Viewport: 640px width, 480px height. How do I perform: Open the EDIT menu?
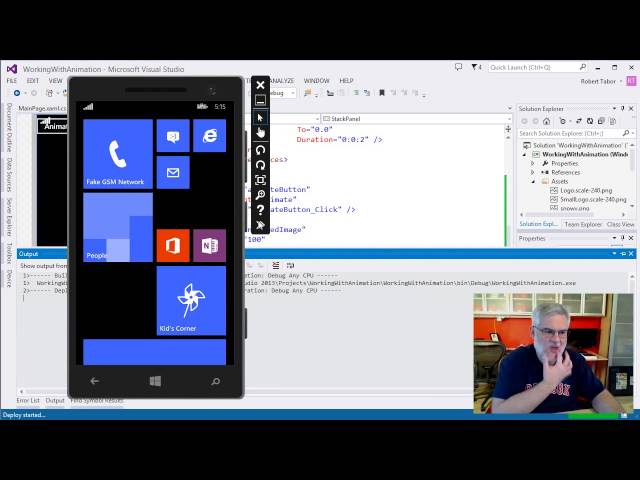[x=33, y=81]
